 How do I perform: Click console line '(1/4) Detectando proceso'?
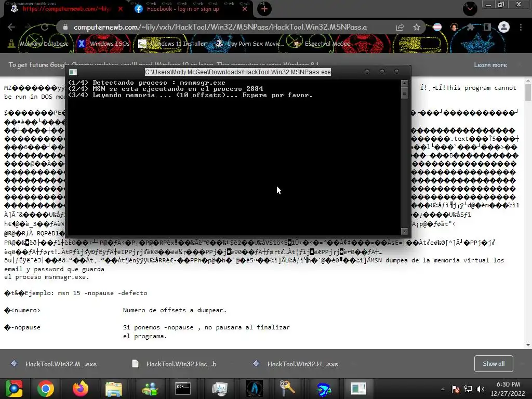147,83
